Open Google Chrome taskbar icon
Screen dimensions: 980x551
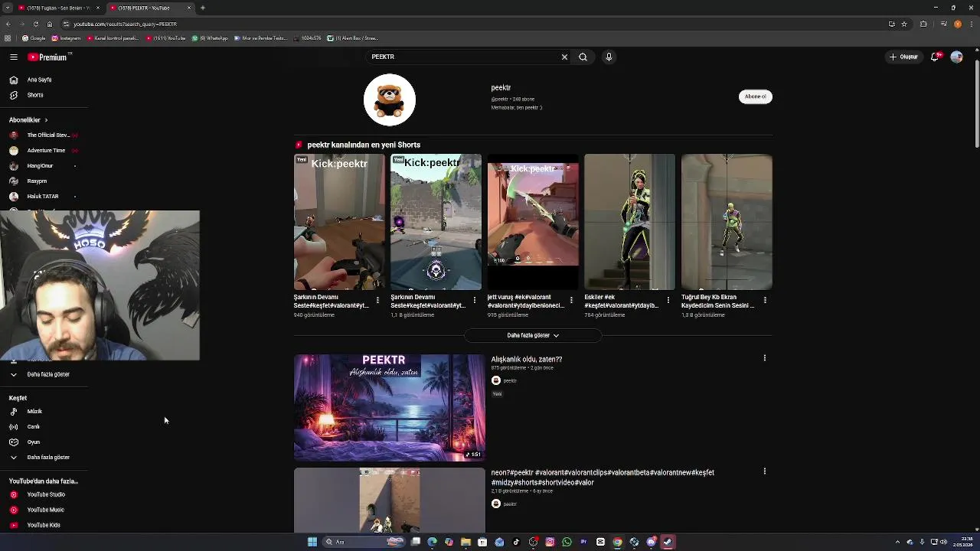coord(617,542)
